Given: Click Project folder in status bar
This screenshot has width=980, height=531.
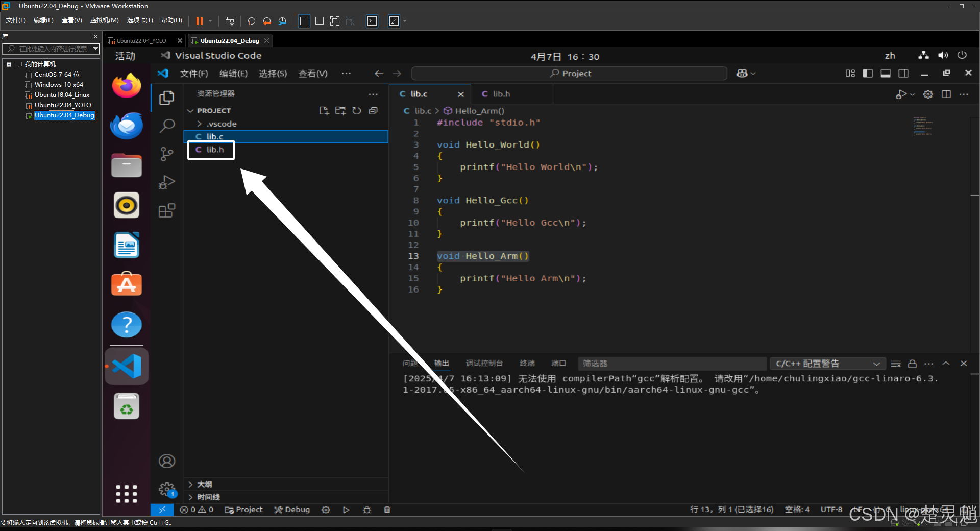Looking at the screenshot, I should (x=243, y=510).
